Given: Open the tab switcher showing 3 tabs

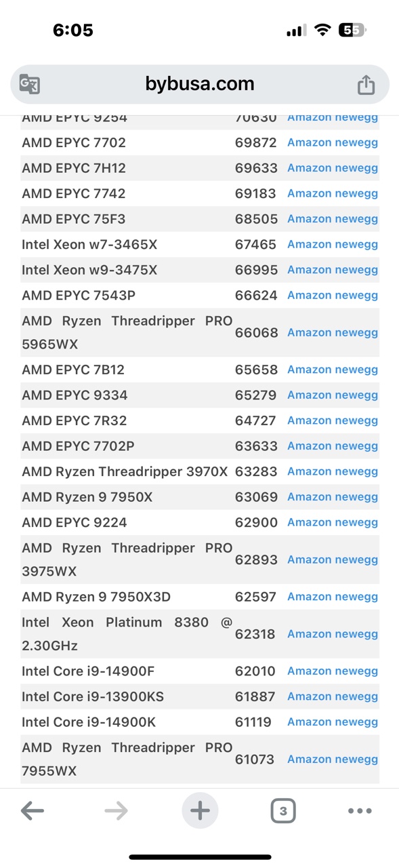Looking at the screenshot, I should click(283, 810).
